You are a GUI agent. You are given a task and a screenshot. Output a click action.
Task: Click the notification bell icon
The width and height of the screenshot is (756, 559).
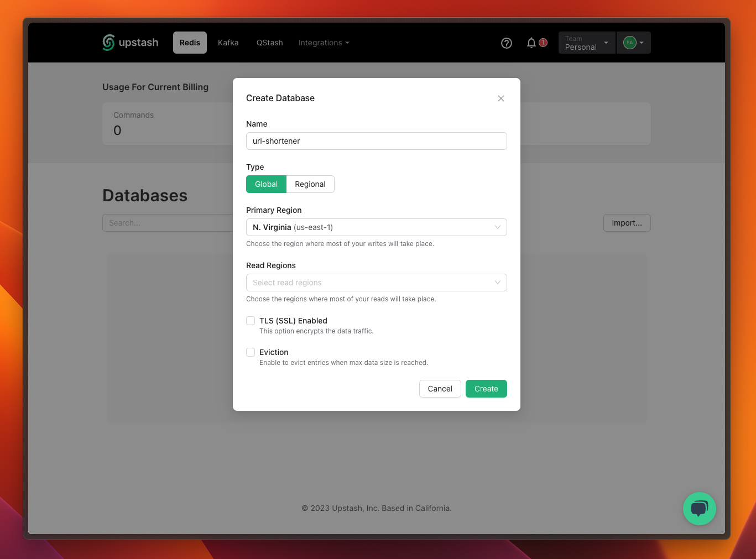click(531, 43)
